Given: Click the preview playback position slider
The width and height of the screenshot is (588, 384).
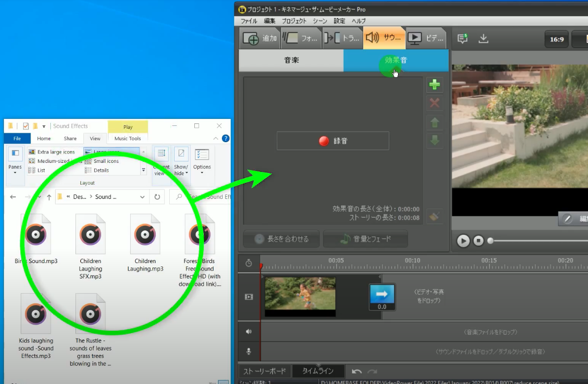Looking at the screenshot, I should [538, 241].
